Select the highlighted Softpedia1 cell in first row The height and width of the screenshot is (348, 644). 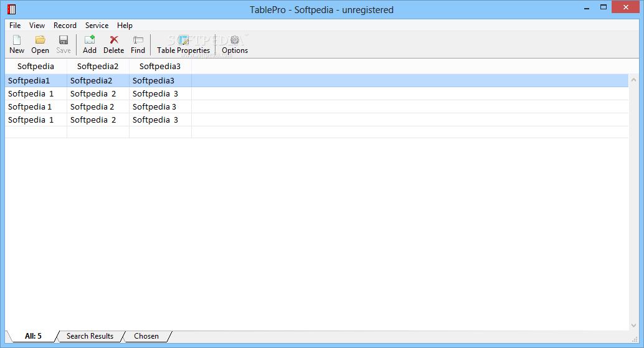[x=36, y=81]
